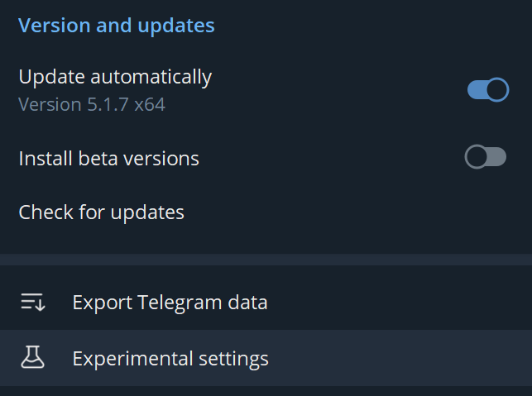Disable the Update automatically toggle
Screen dimensions: 532x396
point(487,89)
